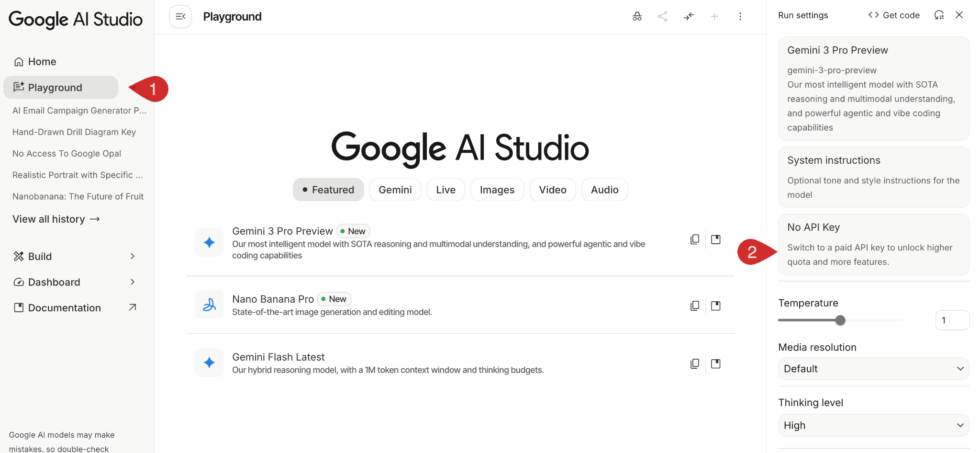Click the share prompt icon

[x=662, y=16]
